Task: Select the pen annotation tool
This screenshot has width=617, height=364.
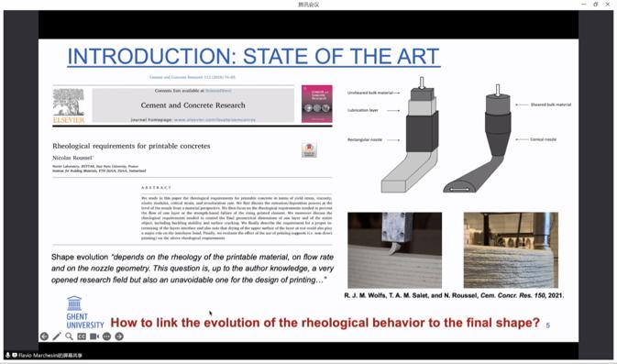Action: coord(57,336)
